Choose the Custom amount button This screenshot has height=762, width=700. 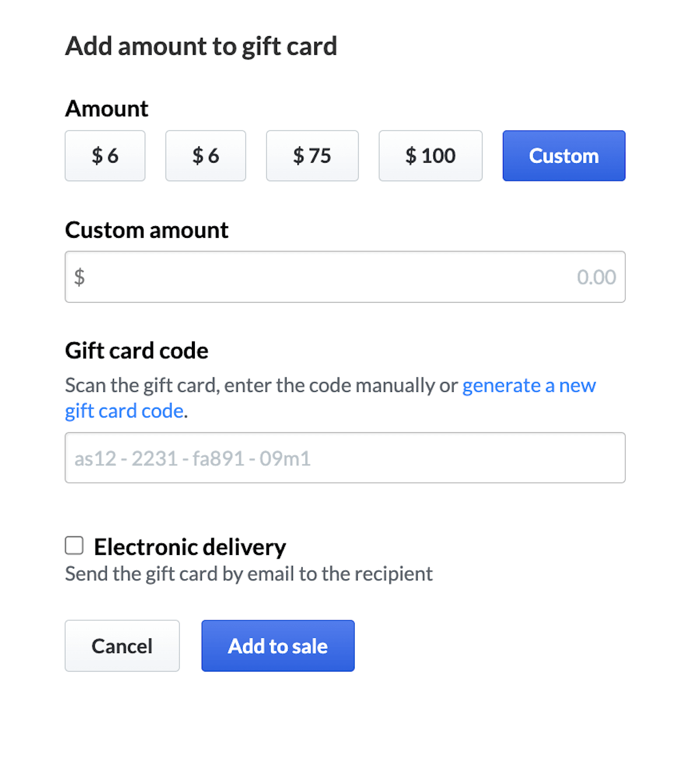click(x=563, y=156)
